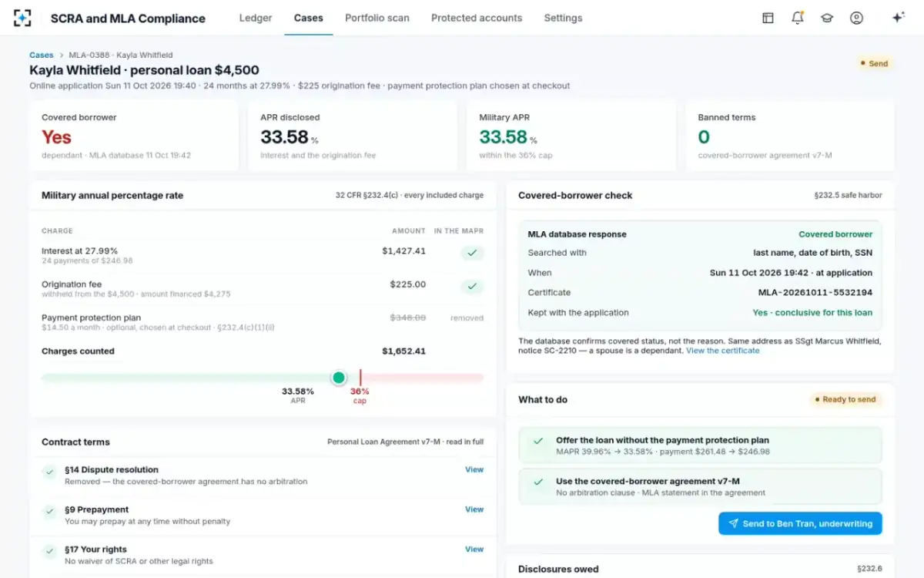Click the §232.5 safe harbor reference
Screen dimensions: 924x578
click(x=849, y=196)
